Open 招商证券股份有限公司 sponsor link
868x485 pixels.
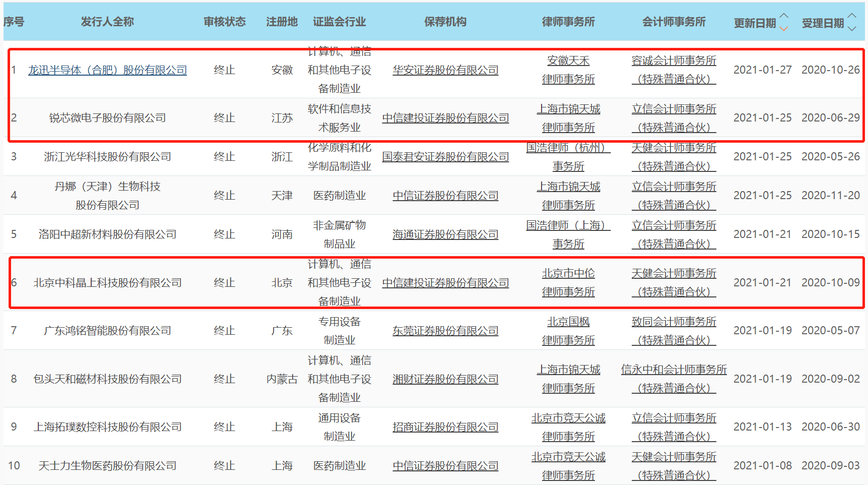[445, 427]
